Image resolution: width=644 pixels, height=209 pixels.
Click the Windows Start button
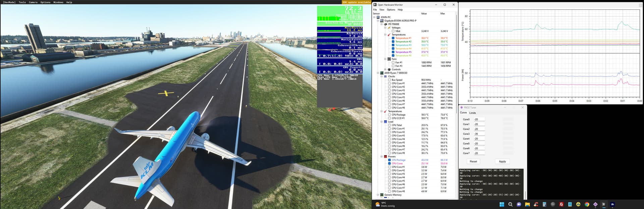click(x=502, y=204)
